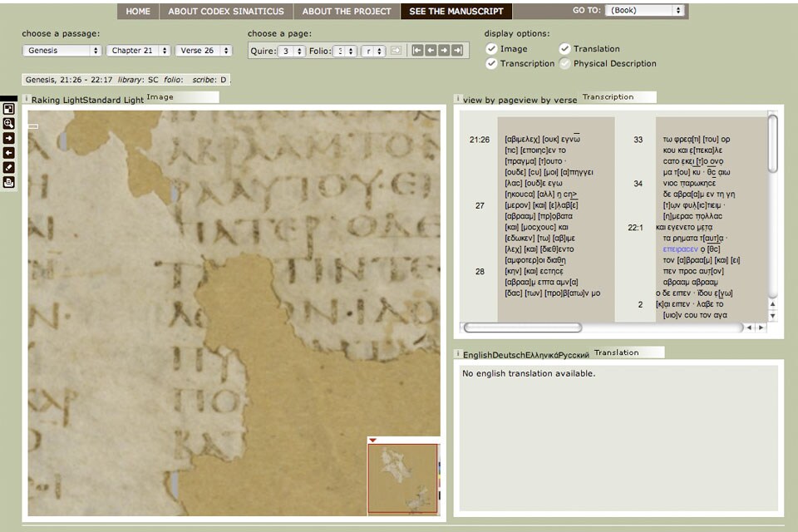
Task: Open the Verse 26 dropdown
Action: pyautogui.click(x=204, y=51)
